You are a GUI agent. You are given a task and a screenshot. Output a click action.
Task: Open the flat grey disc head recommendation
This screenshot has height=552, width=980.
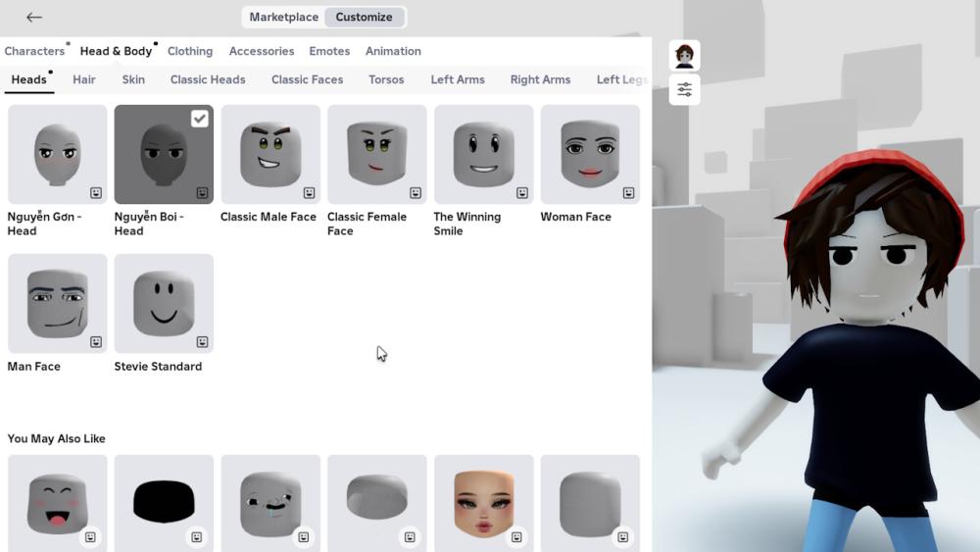tap(377, 503)
